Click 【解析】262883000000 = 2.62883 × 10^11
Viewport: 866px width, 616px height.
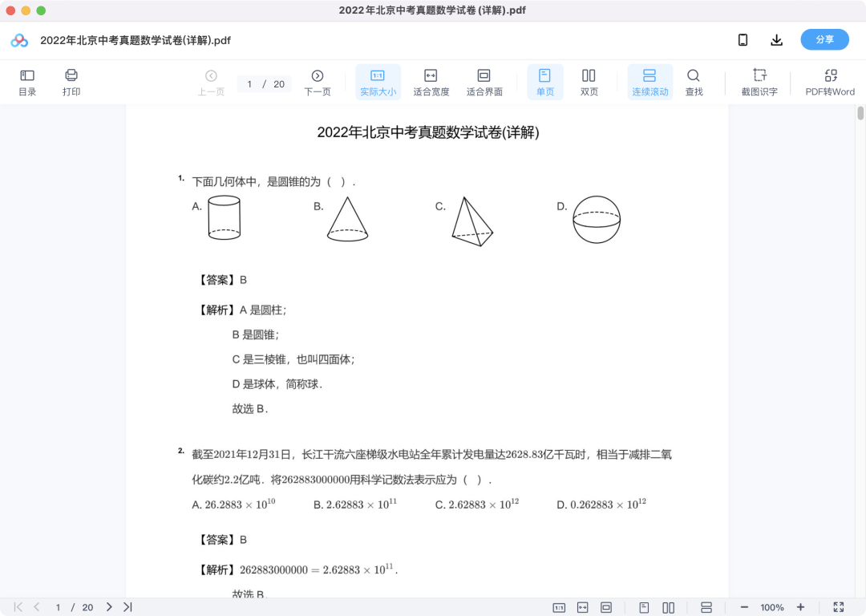click(x=297, y=569)
